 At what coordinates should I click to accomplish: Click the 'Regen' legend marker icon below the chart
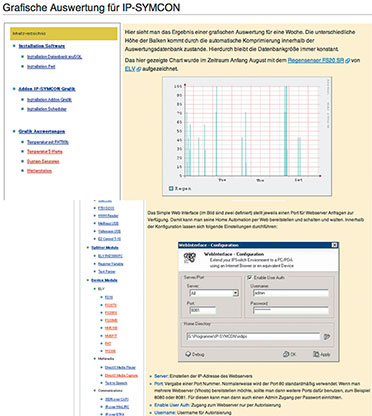click(x=171, y=189)
